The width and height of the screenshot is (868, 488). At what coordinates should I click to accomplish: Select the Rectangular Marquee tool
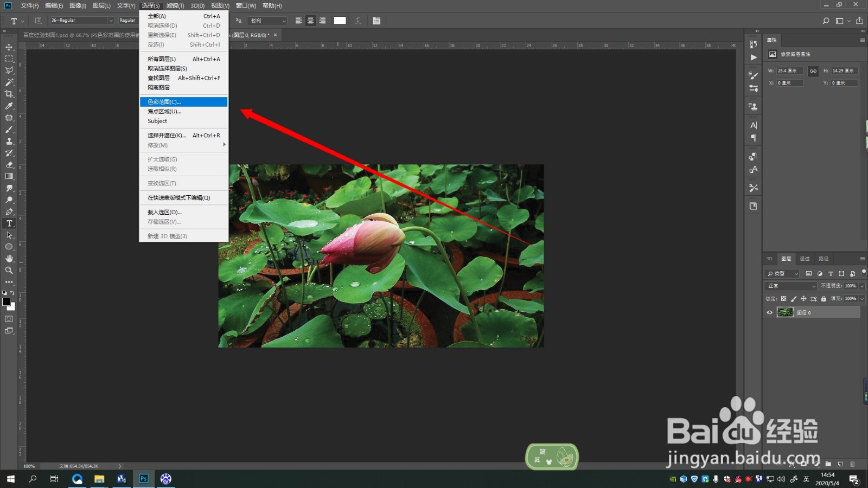click(9, 59)
